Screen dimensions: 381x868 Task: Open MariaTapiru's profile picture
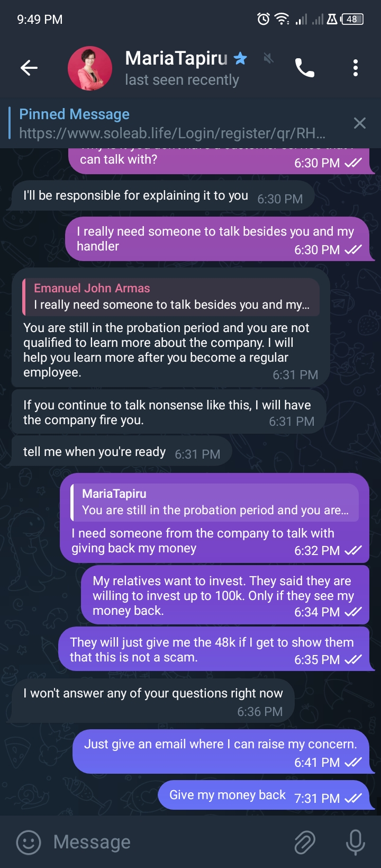click(x=90, y=68)
